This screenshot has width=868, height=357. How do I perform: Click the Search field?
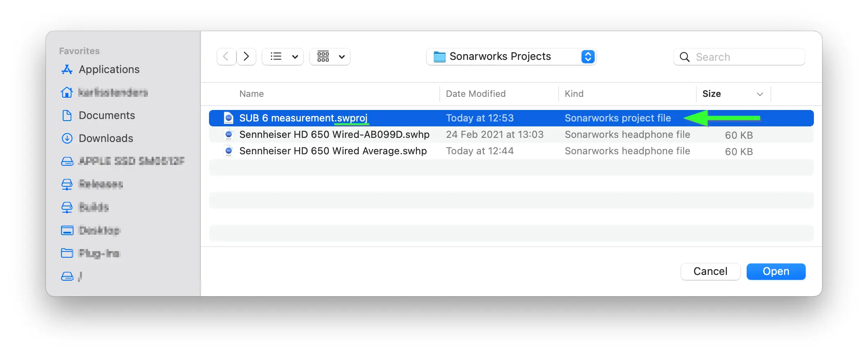pyautogui.click(x=739, y=57)
